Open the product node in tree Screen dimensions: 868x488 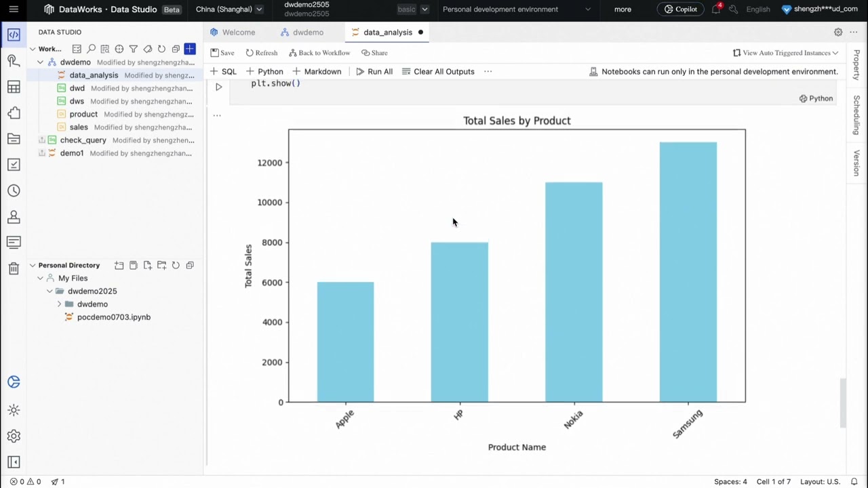[x=83, y=115]
